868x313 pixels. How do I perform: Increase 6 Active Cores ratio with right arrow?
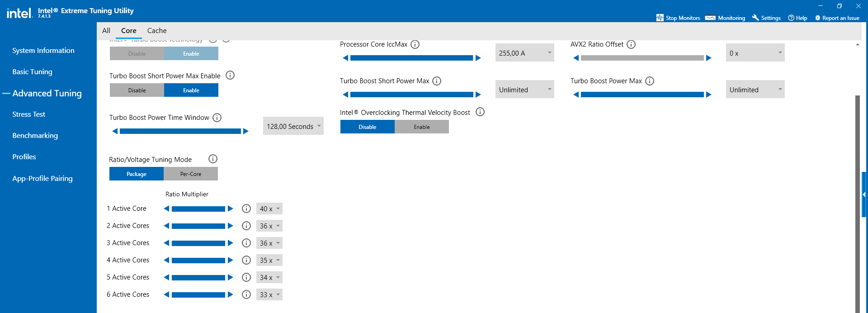coord(231,294)
